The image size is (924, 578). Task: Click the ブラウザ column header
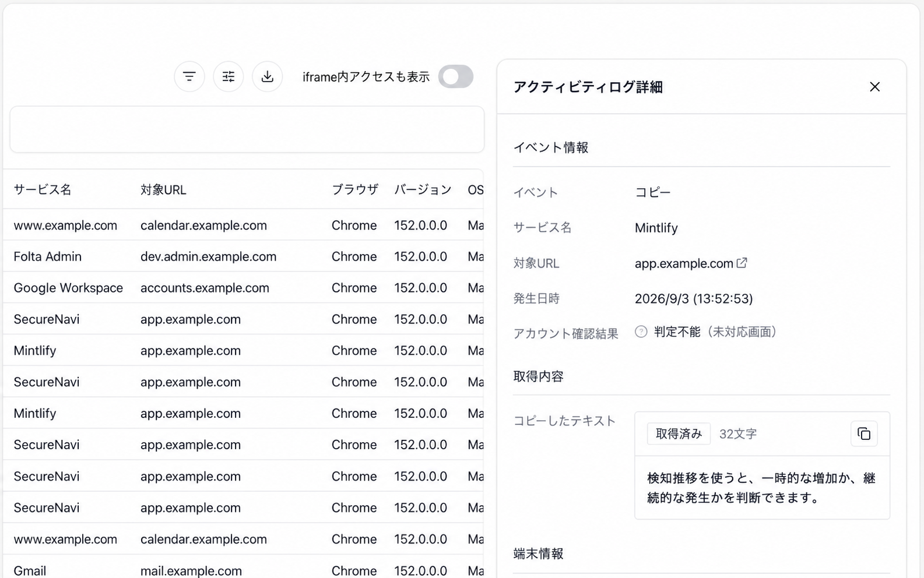(x=355, y=189)
